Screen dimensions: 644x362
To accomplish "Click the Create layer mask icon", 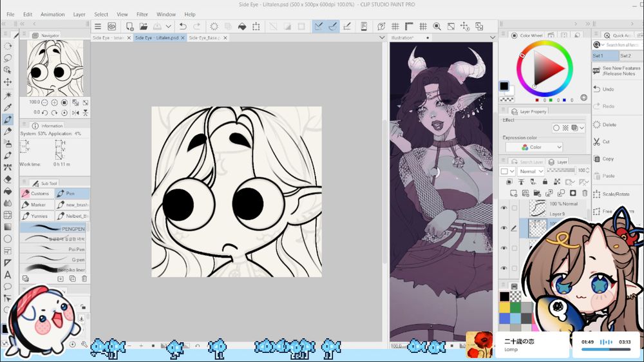I will [573, 193].
